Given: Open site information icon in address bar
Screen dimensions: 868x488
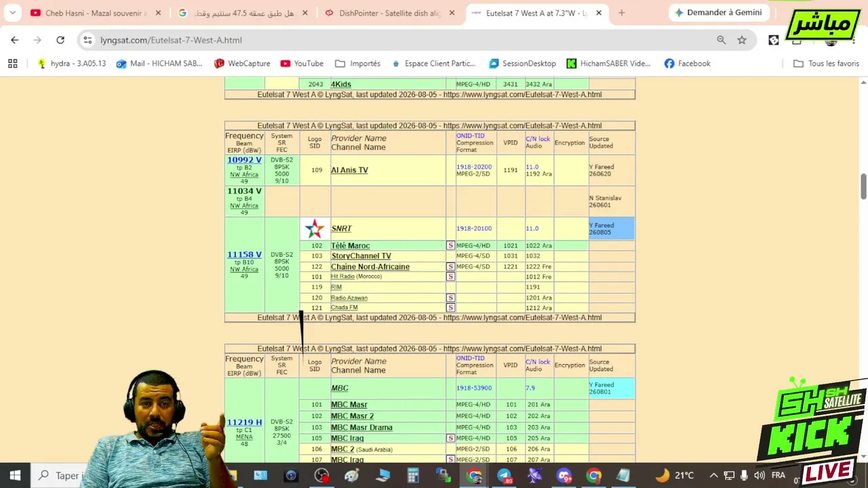Looking at the screenshot, I should click(87, 40).
